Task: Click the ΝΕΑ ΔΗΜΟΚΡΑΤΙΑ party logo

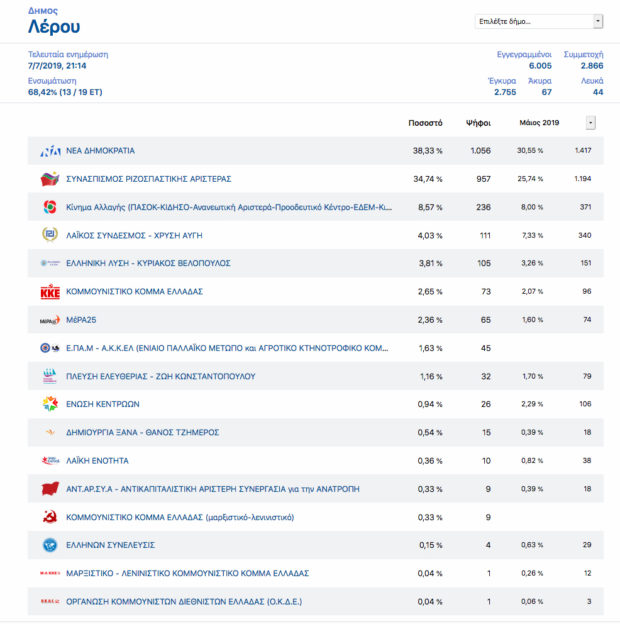Action: click(50, 151)
